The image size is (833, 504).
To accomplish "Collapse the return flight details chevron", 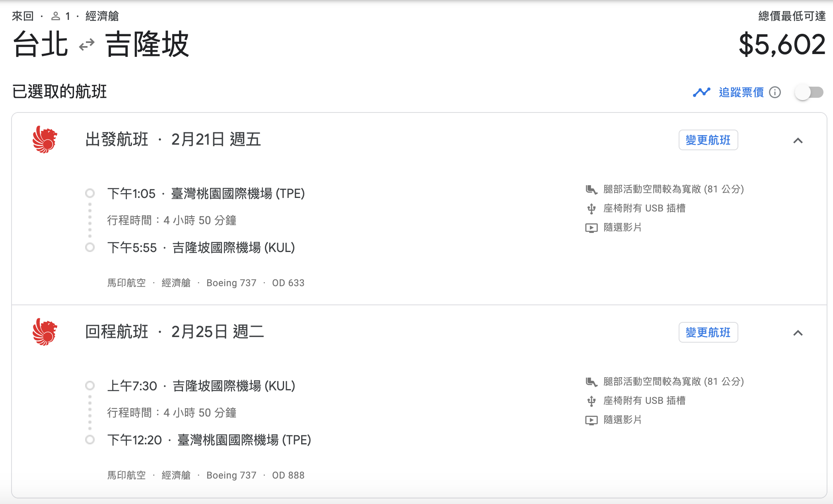I will 798,333.
